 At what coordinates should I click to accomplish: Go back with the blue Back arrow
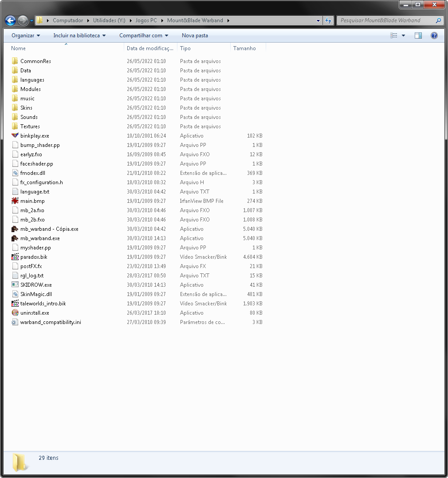coord(10,20)
